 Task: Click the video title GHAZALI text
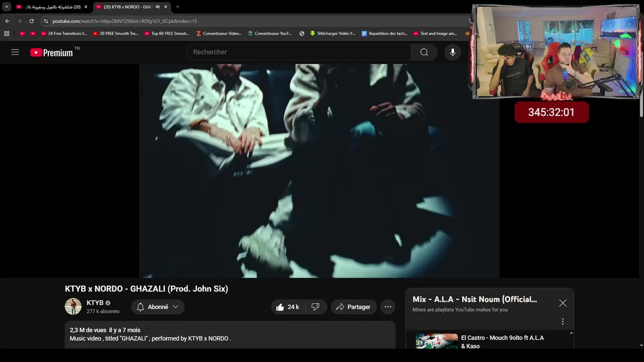click(x=146, y=289)
